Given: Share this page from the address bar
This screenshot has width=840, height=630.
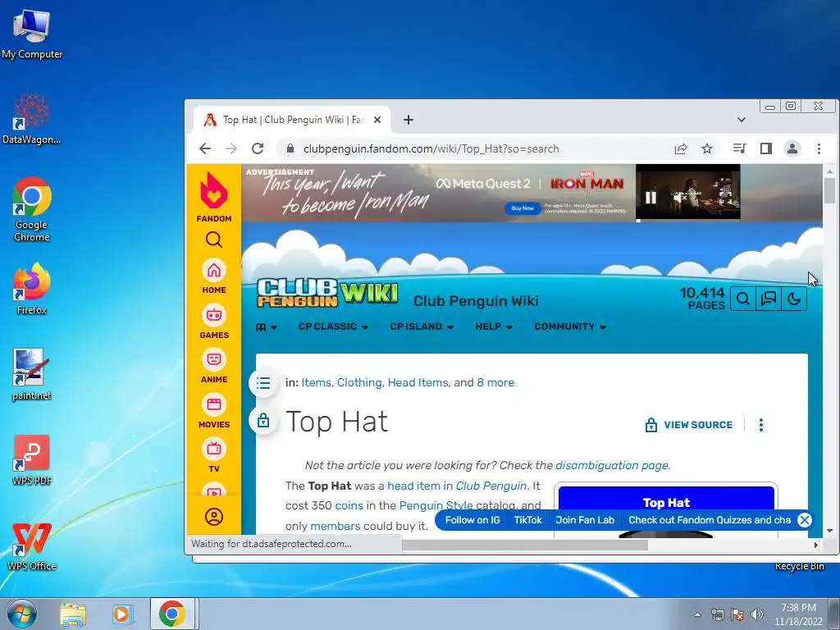Looking at the screenshot, I should [x=680, y=148].
